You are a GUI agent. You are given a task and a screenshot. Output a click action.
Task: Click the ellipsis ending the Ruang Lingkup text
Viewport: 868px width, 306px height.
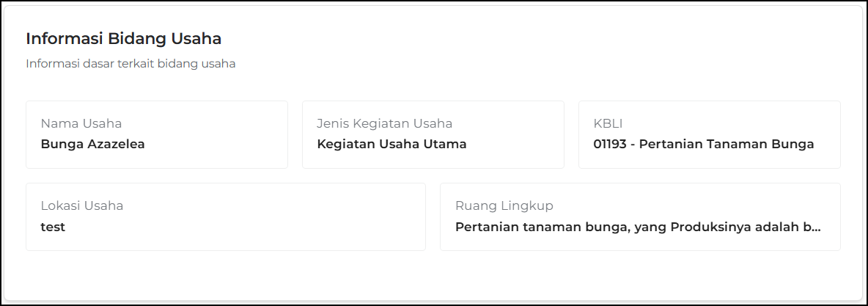point(816,227)
